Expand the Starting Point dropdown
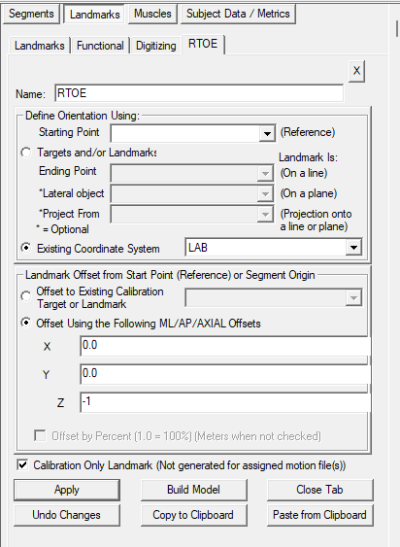Image resolution: width=400 pixels, height=547 pixels. pos(267,134)
